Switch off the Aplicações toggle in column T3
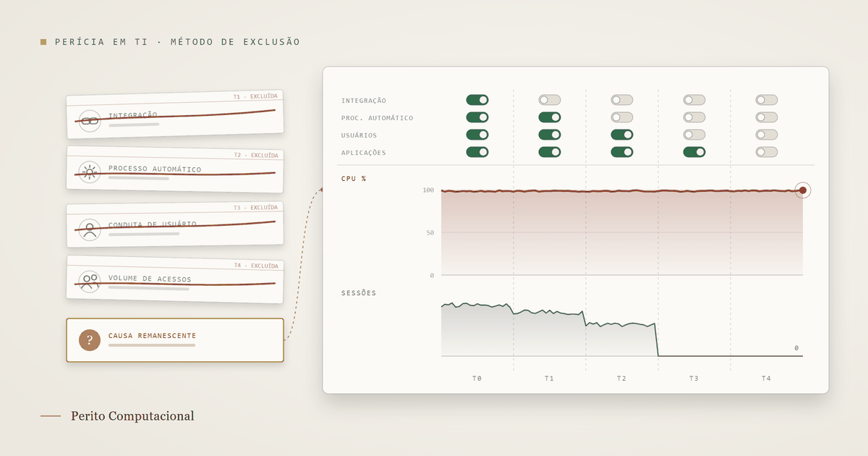This screenshot has height=456, width=868. click(694, 152)
